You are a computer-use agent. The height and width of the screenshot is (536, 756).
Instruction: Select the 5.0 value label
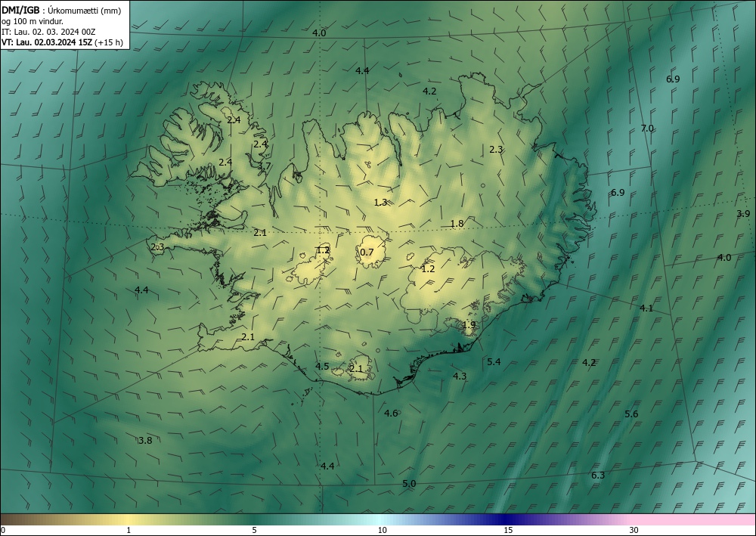(x=409, y=484)
